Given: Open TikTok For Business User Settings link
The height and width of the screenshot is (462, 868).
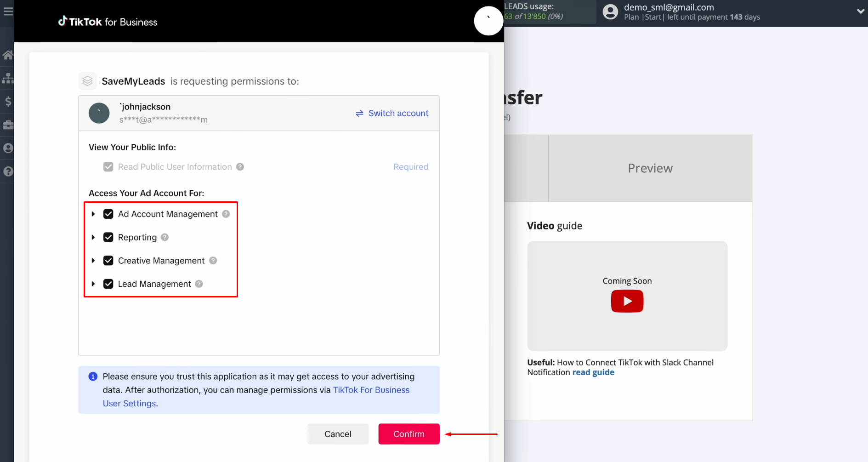Looking at the screenshot, I should pos(371,390).
